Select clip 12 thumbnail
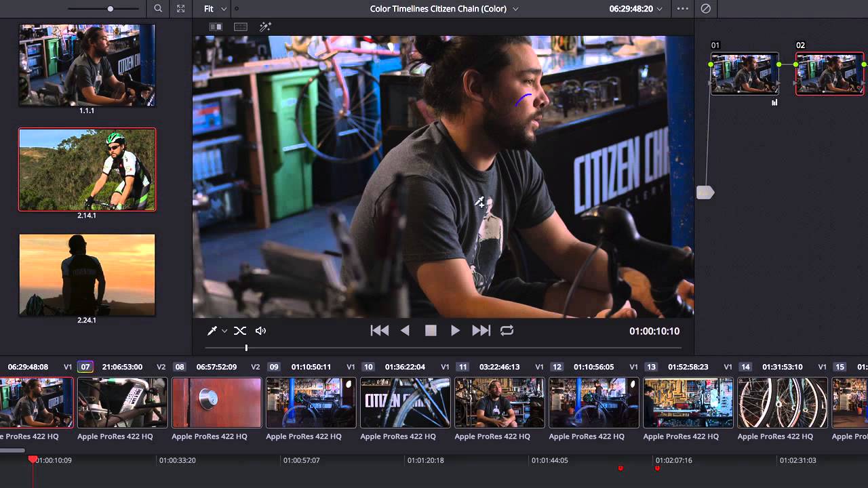This screenshot has width=868, height=488. pos(593,403)
